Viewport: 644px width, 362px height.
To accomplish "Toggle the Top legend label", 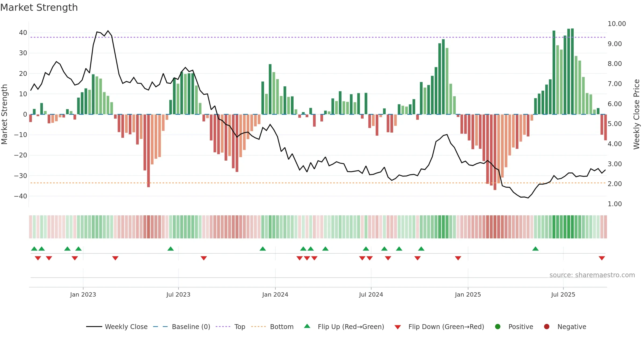I will (x=240, y=327).
